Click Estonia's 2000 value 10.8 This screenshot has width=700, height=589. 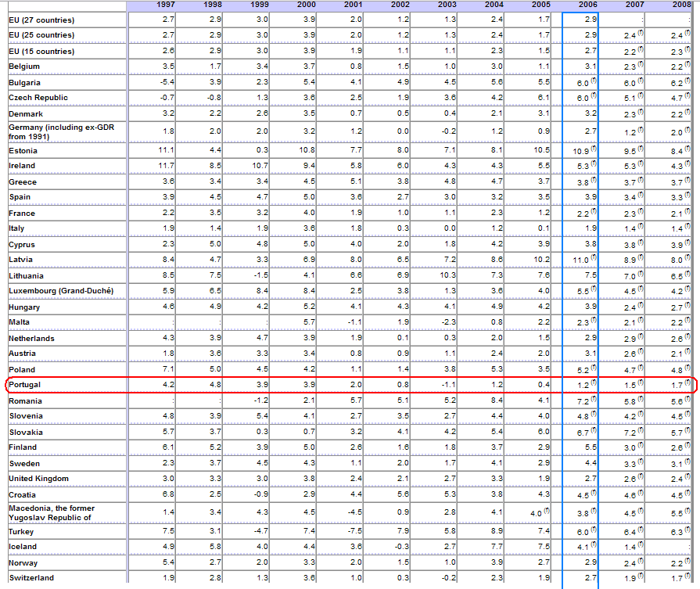307,150
